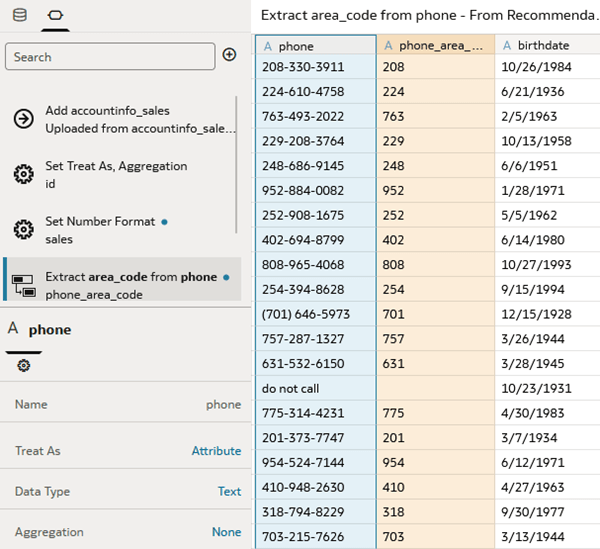Type in the Search field

pyautogui.click(x=110, y=57)
